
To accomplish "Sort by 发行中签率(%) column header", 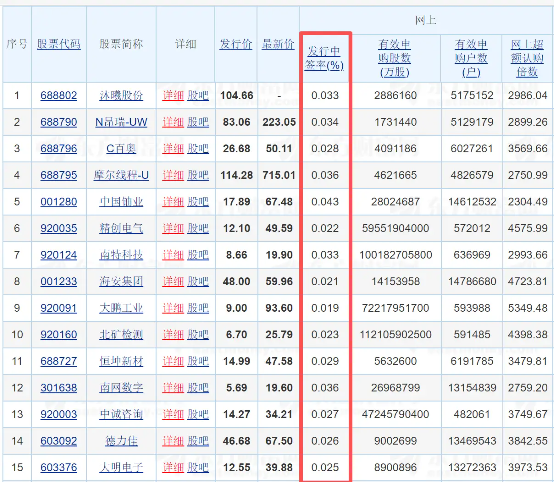I will click(324, 58).
